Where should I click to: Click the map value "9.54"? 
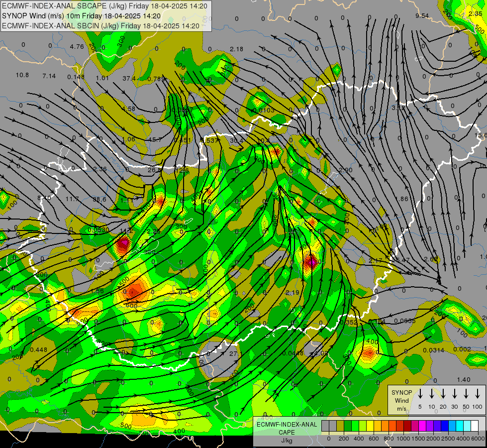click(x=422, y=15)
